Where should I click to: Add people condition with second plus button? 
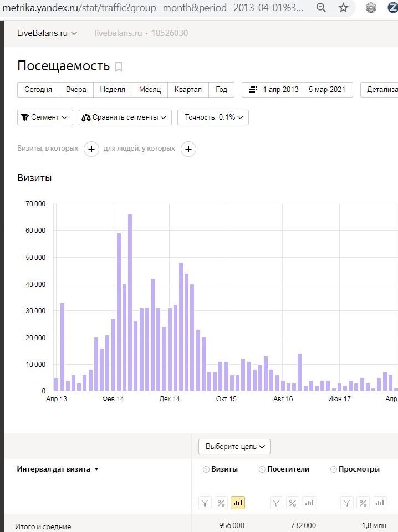[x=188, y=149]
